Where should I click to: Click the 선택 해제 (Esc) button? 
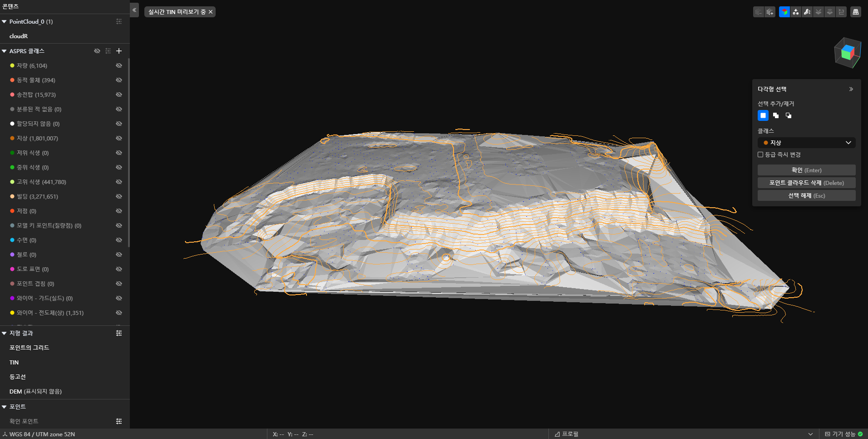point(807,195)
